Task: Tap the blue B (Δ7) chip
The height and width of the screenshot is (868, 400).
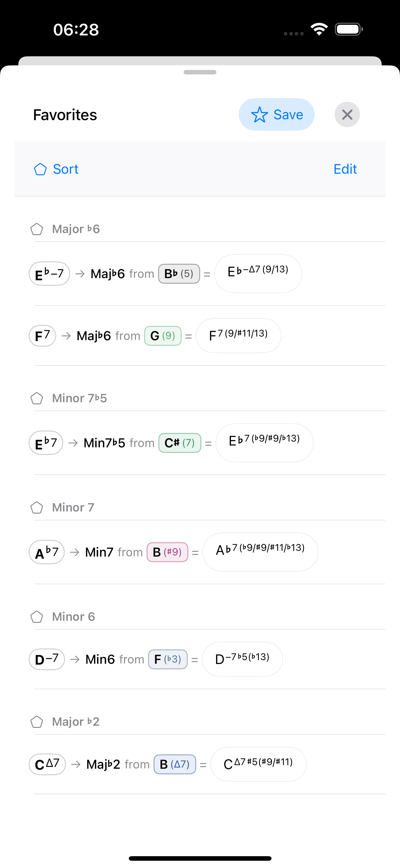Action: point(175,764)
